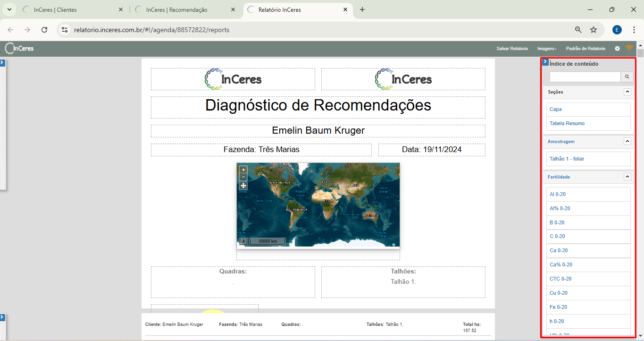
Task: Collapse the Seções section
Action: 627,92
